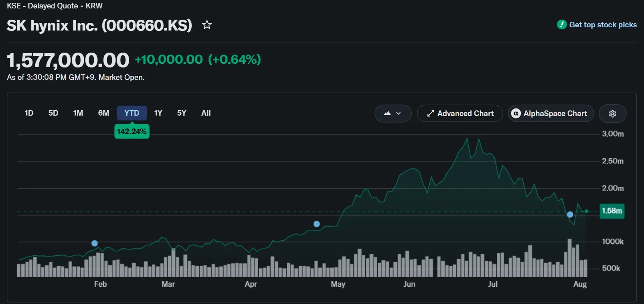Screen dimensions: 644x304
Task: Switch chart to 6M range
Action: (x=103, y=113)
